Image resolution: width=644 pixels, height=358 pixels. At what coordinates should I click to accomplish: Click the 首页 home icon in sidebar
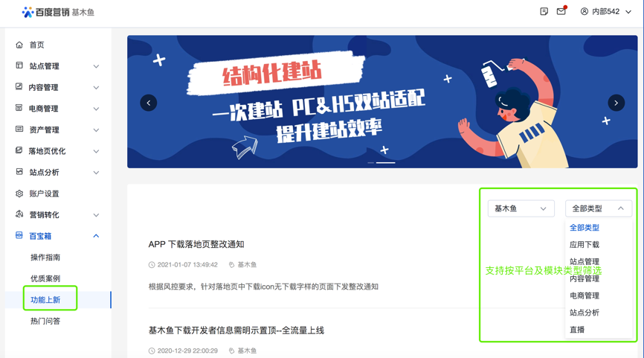click(19, 45)
